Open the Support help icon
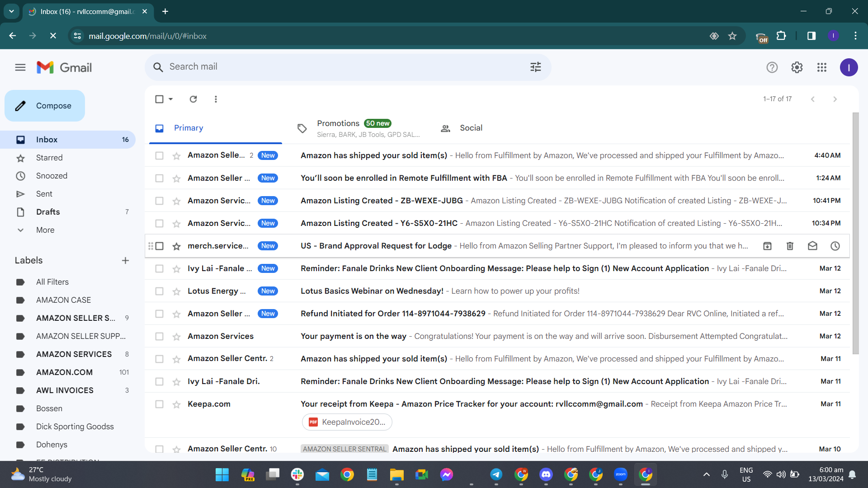The image size is (868, 488). [772, 67]
